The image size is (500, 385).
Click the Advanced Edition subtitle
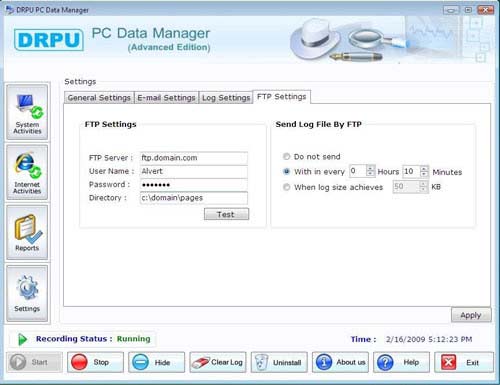[x=169, y=47]
